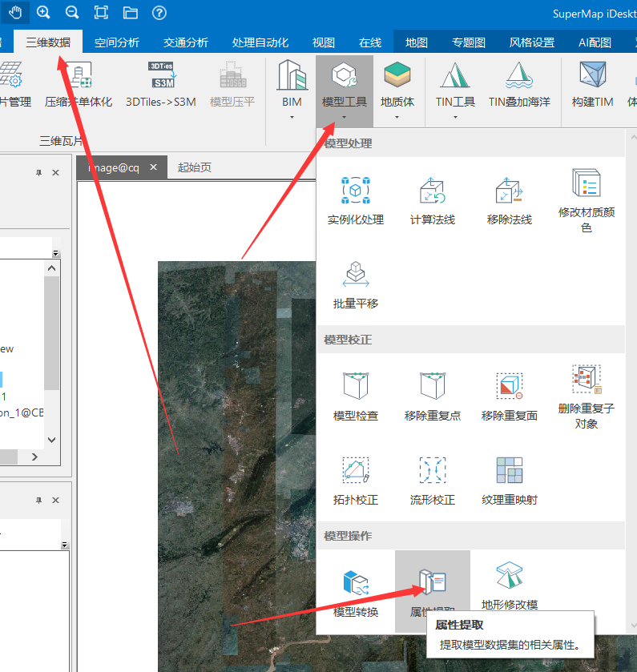The height and width of the screenshot is (672, 637).
Task: Switch to the 专题图 ribbon tab
Action: 469,42
